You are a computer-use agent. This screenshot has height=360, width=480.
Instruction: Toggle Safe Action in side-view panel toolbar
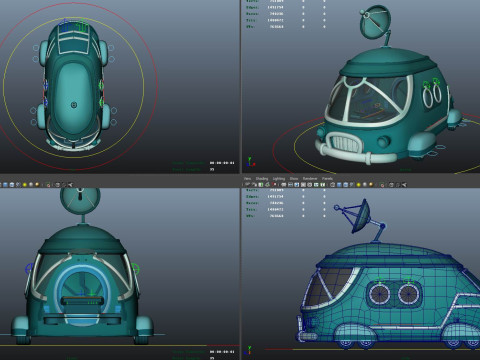tap(316, 185)
